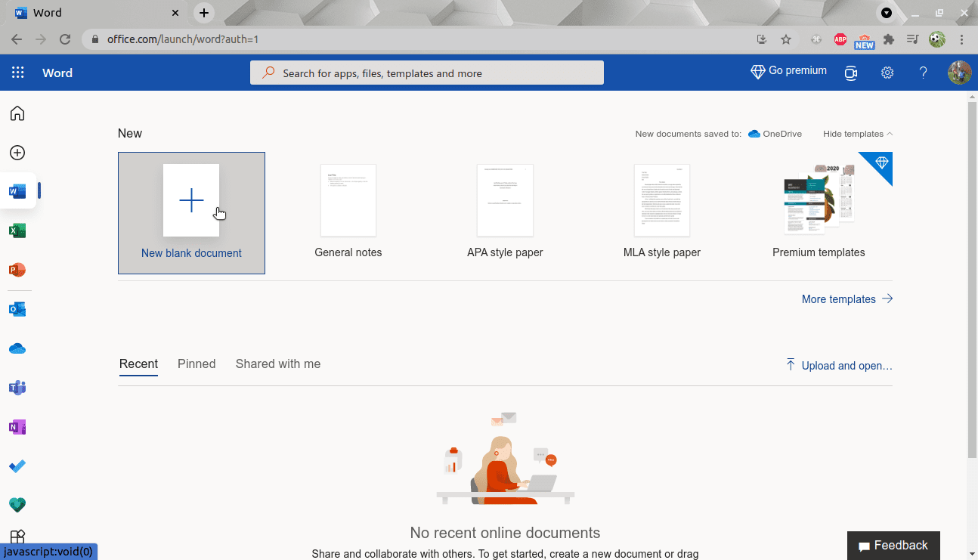The height and width of the screenshot is (560, 978).
Task: Switch to Shared with me tab
Action: 278,364
